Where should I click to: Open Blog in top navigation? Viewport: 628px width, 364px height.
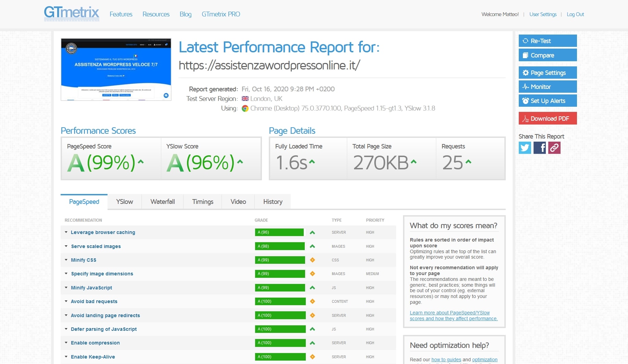pyautogui.click(x=186, y=14)
